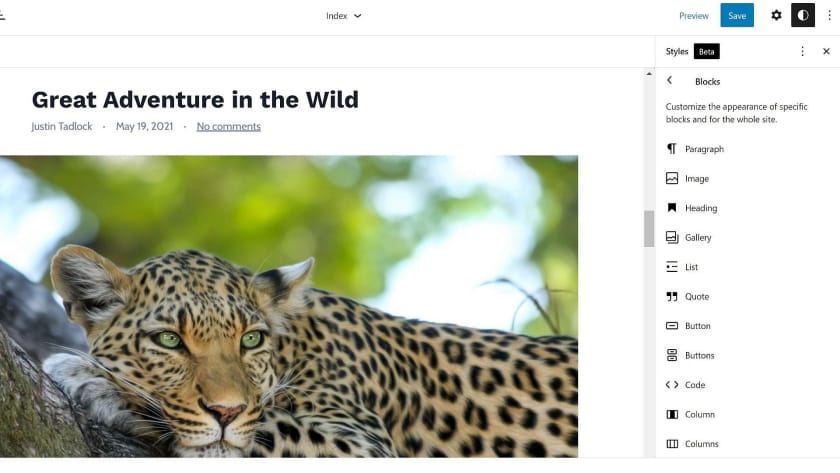
Task: Choose the List block icon
Action: (672, 267)
